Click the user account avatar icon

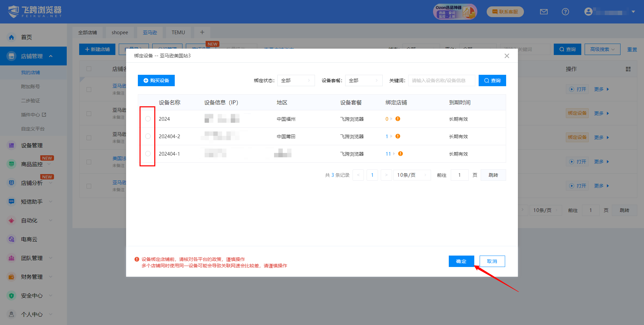click(588, 12)
